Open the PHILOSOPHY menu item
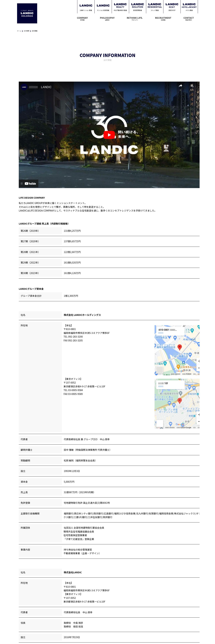The width and height of the screenshot is (215, 644). pyautogui.click(x=107, y=19)
